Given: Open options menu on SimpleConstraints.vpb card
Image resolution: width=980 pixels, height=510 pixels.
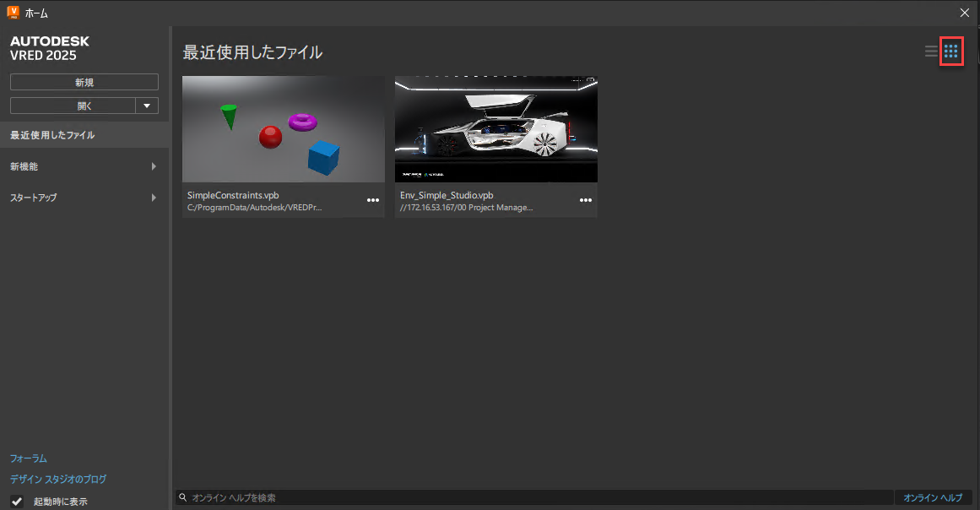Looking at the screenshot, I should tap(372, 200).
